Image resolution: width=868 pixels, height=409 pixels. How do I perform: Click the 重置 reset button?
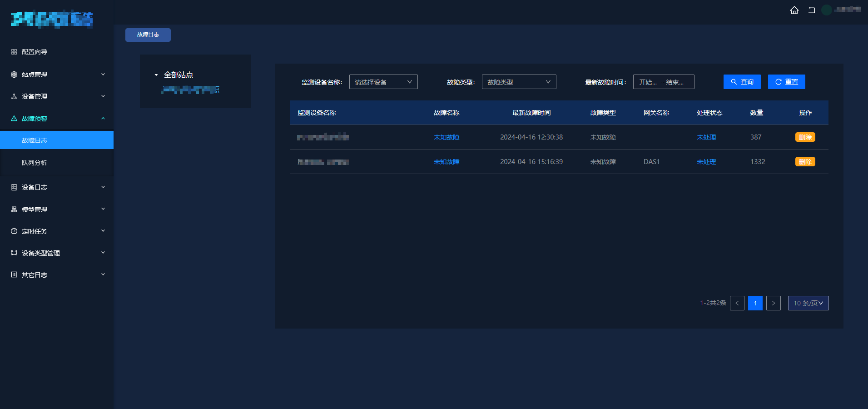(786, 82)
